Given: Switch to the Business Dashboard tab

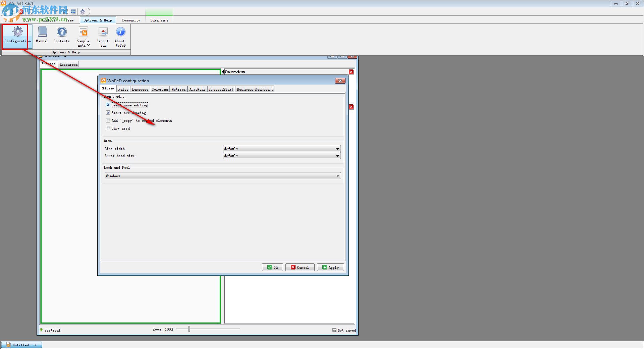Looking at the screenshot, I should point(255,89).
